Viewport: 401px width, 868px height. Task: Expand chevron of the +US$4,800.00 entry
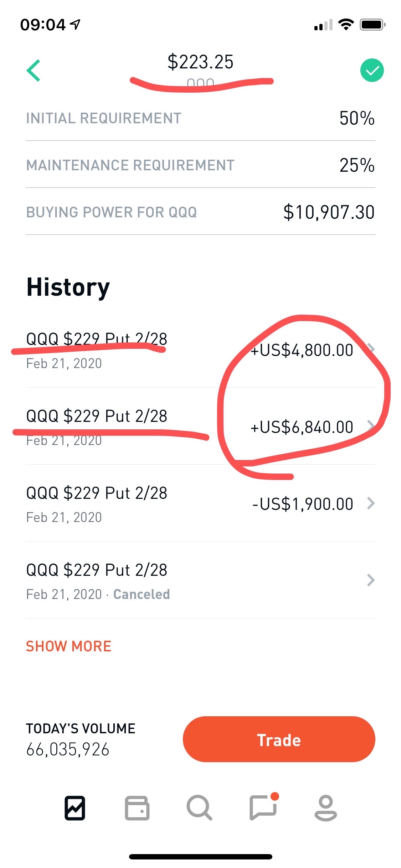371,349
